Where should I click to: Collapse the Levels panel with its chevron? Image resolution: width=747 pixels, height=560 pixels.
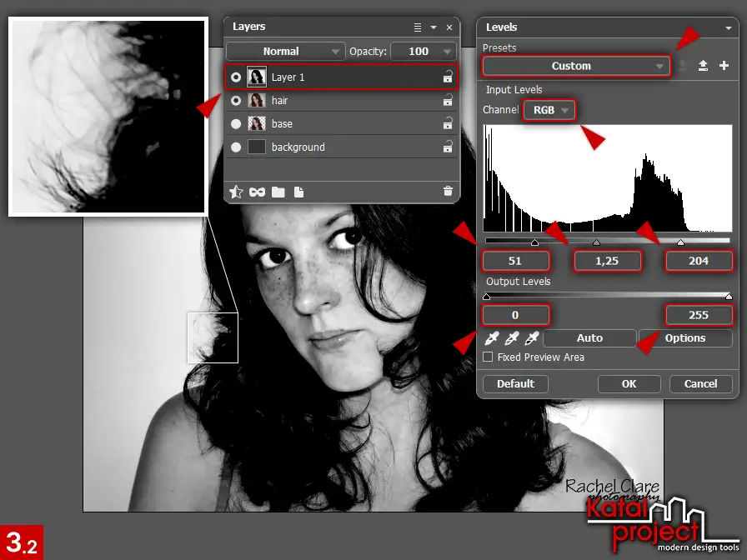coord(728,27)
